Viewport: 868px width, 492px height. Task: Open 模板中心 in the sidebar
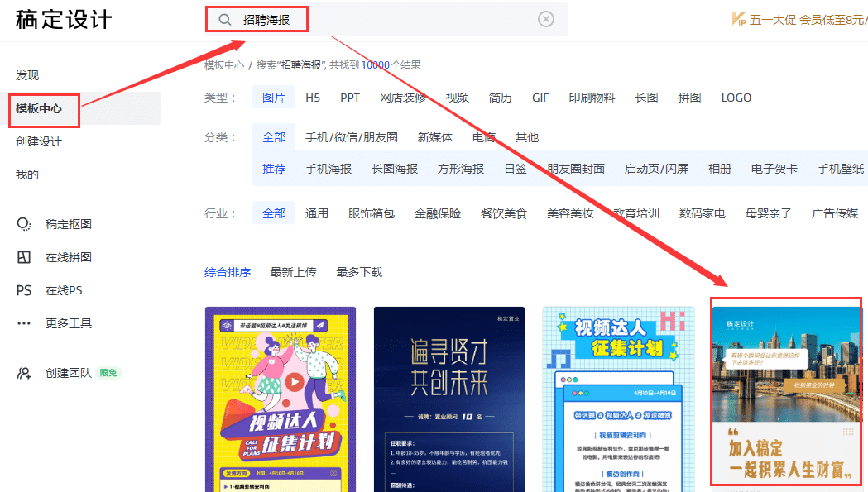tap(39, 108)
